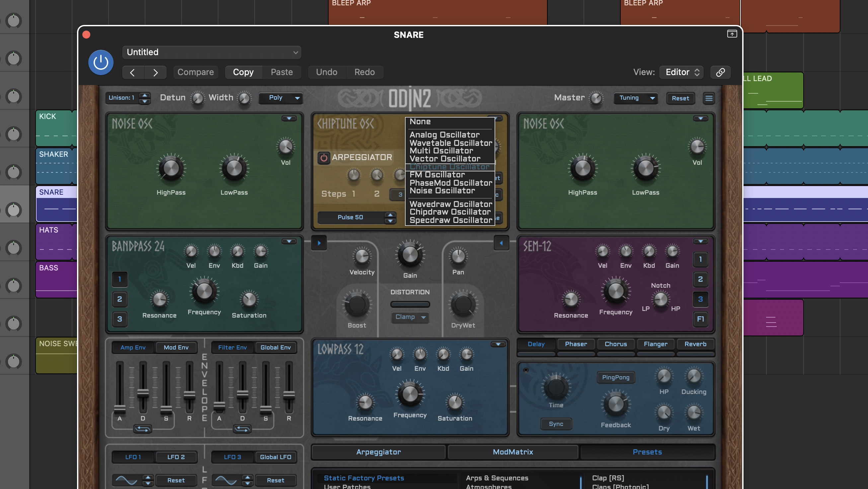868x489 pixels.
Task: Increment the Unison voices stepper
Action: coord(145,95)
